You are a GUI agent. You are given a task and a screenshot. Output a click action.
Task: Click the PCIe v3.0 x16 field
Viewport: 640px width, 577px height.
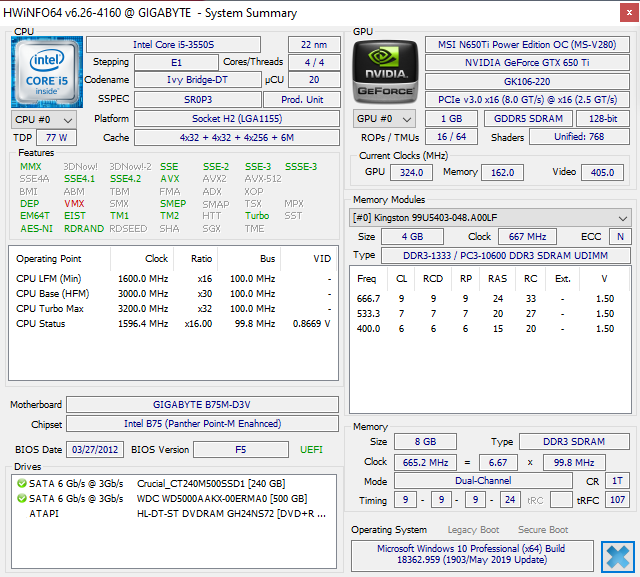[527, 100]
